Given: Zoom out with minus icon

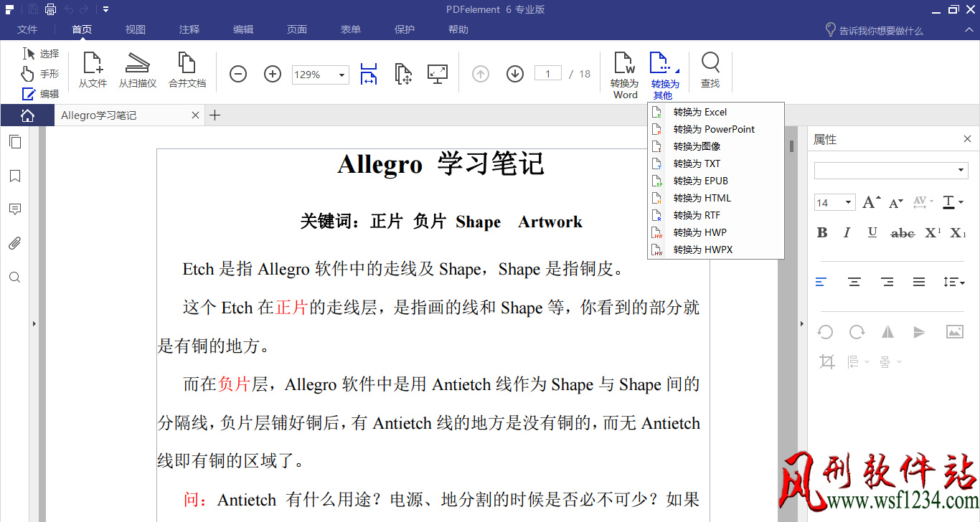Looking at the screenshot, I should point(238,74).
